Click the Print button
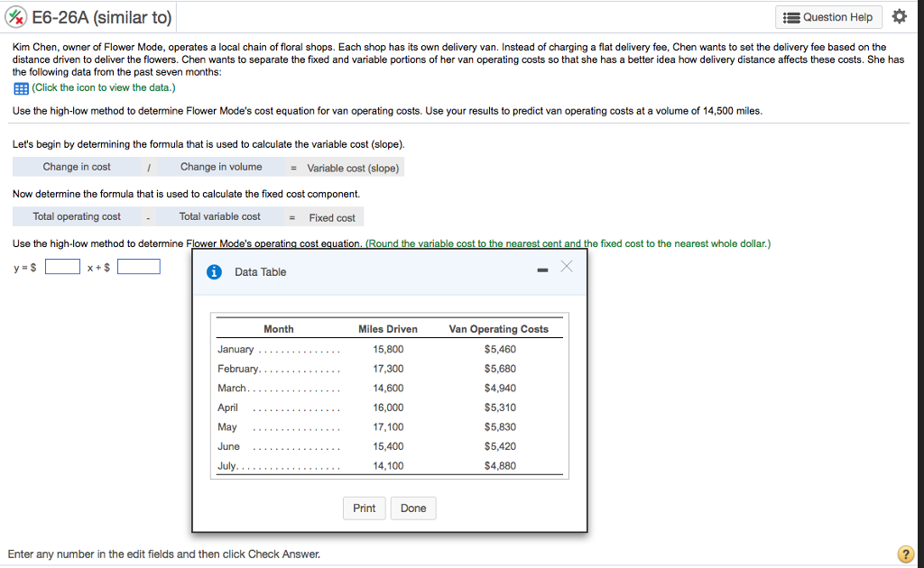The width and height of the screenshot is (924, 568). click(365, 508)
